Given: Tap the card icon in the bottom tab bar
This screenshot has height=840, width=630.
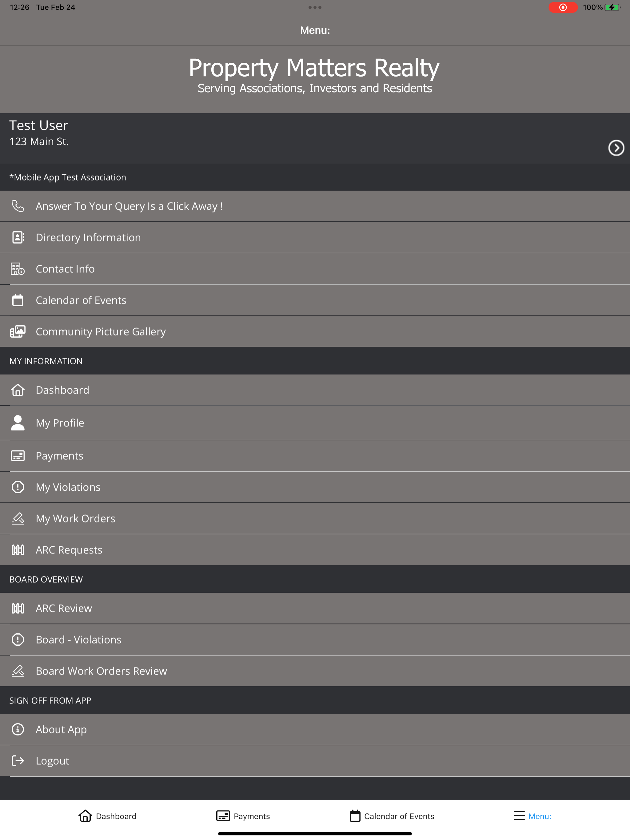Looking at the screenshot, I should 223,816.
